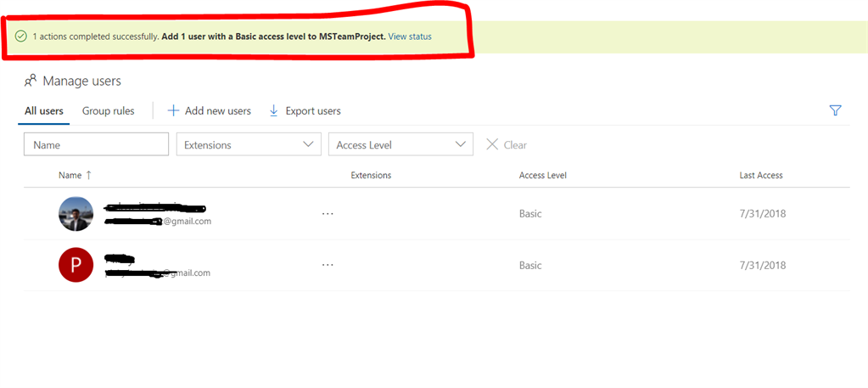The height and width of the screenshot is (388, 868).
Task: Click the Last Access column header
Action: [761, 175]
